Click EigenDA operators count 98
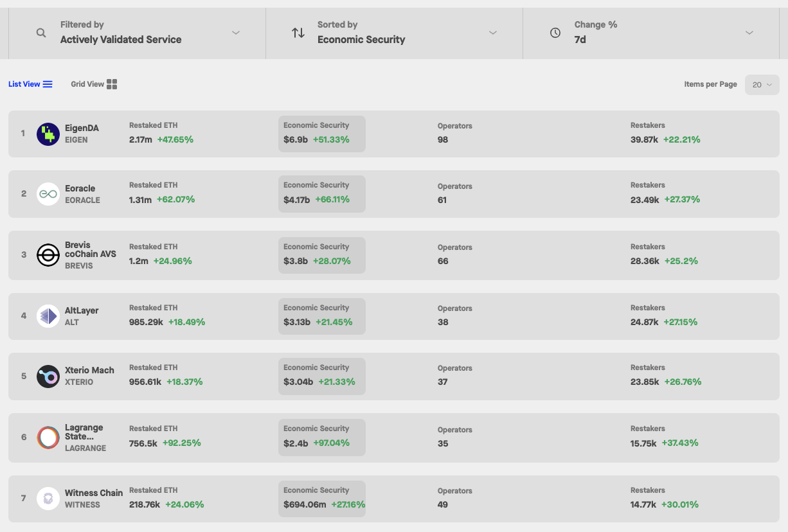Image resolution: width=788 pixels, height=532 pixels. 443,139
